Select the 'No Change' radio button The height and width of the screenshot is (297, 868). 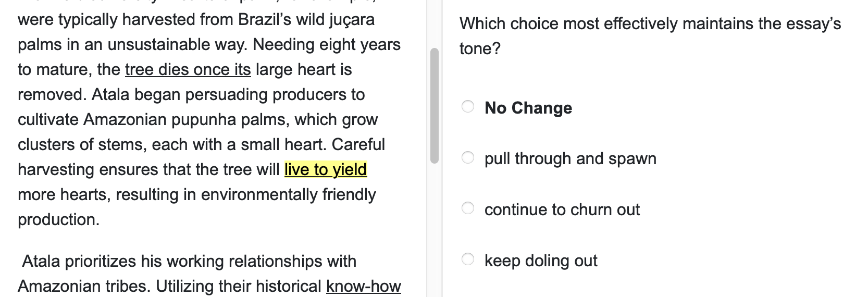pyautogui.click(x=468, y=107)
